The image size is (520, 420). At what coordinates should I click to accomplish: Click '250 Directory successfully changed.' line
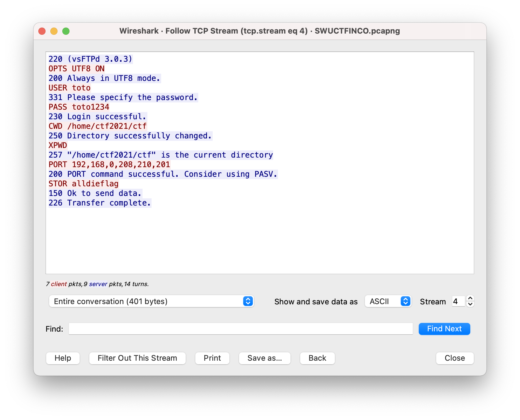pos(130,136)
